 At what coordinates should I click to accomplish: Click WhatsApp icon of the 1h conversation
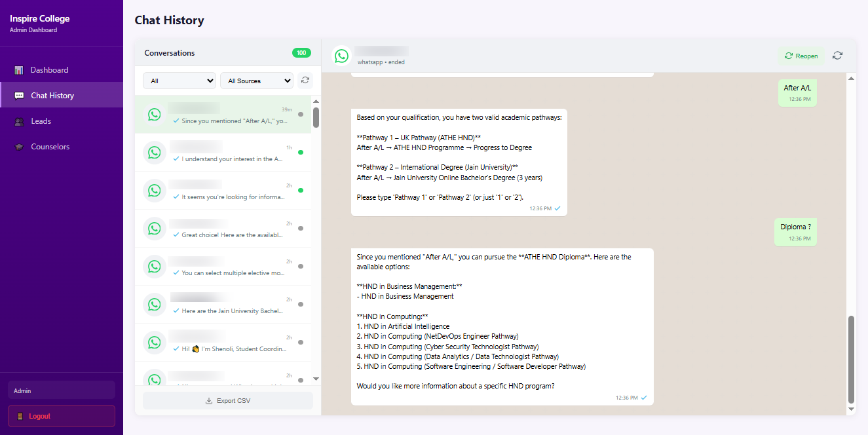tap(155, 153)
